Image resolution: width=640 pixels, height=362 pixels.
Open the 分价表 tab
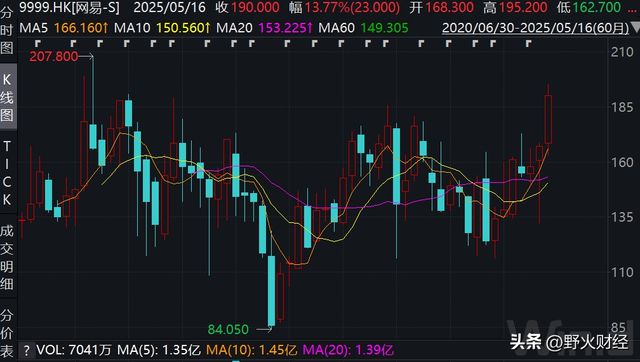pos(7,333)
